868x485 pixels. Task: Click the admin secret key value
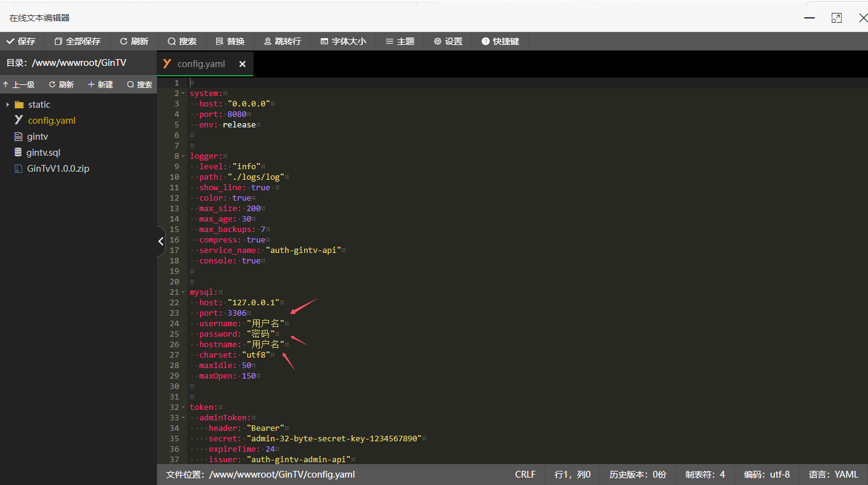334,439
